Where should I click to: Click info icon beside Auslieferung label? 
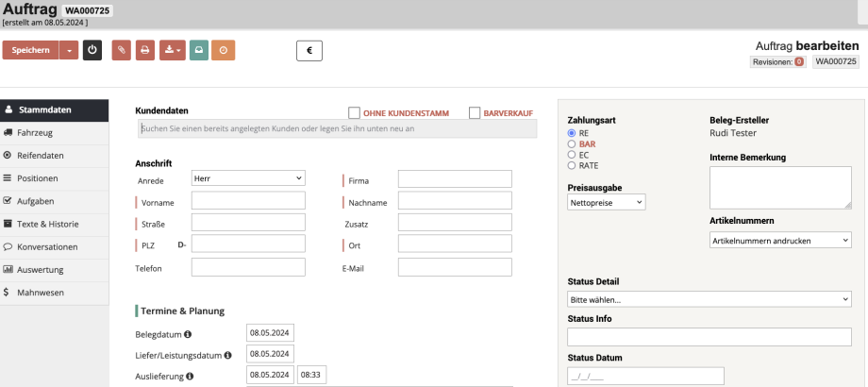coord(190,376)
